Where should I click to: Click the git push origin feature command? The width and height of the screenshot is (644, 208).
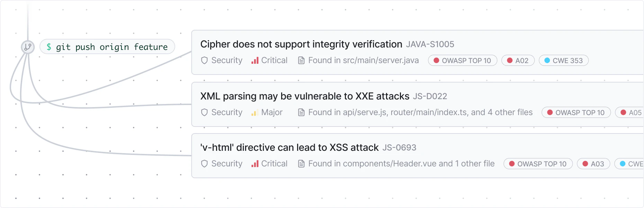(x=107, y=47)
